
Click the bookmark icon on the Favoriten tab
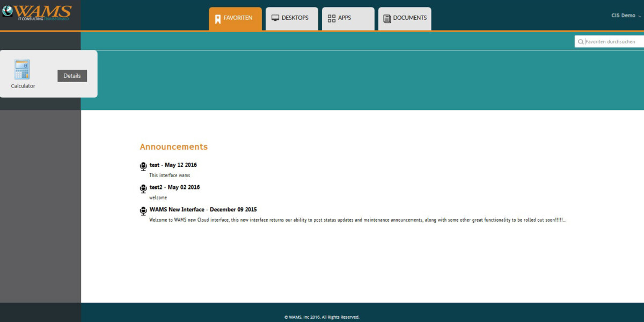[217, 19]
